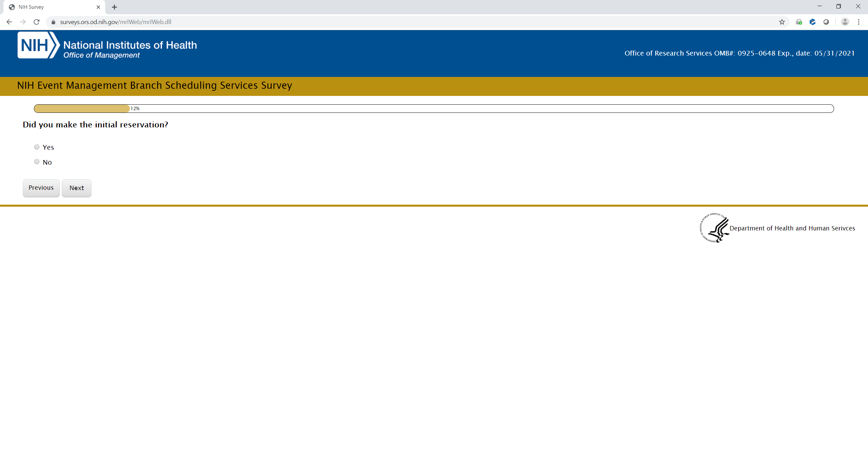The width and height of the screenshot is (868, 471).
Task: Click the address bar URL
Action: [115, 22]
